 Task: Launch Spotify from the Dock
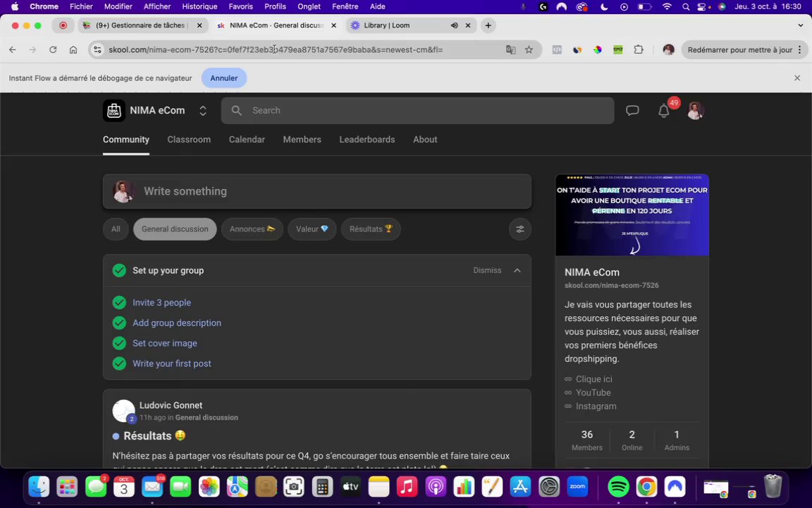618,487
